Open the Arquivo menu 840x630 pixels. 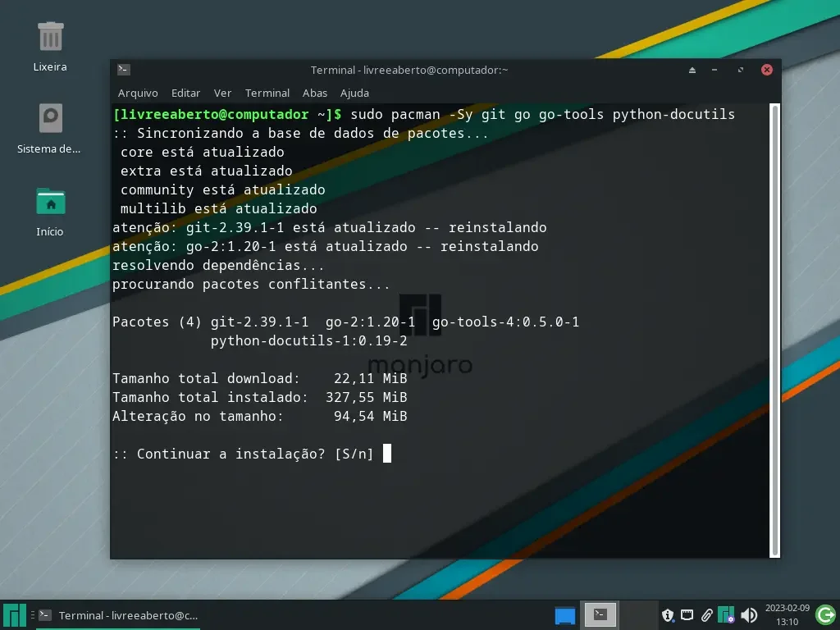tap(138, 94)
